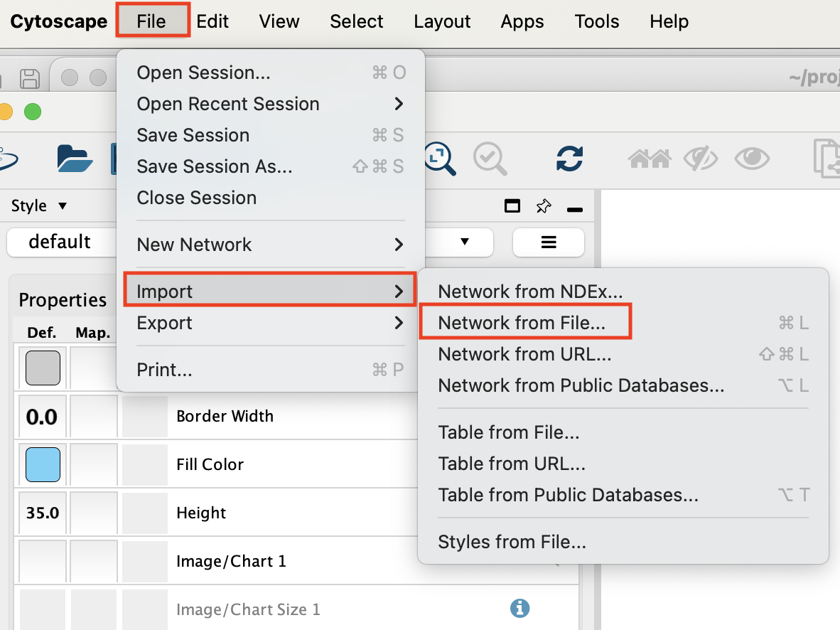Choose Network from File menu item

coord(522,323)
